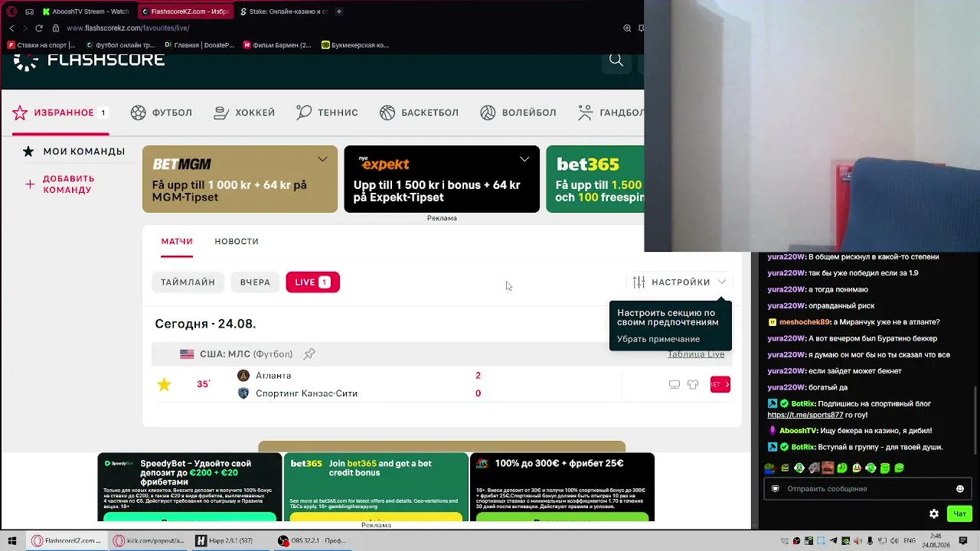The width and height of the screenshot is (980, 551).
Task: Switch to OBS taskbar window
Action: (x=312, y=541)
